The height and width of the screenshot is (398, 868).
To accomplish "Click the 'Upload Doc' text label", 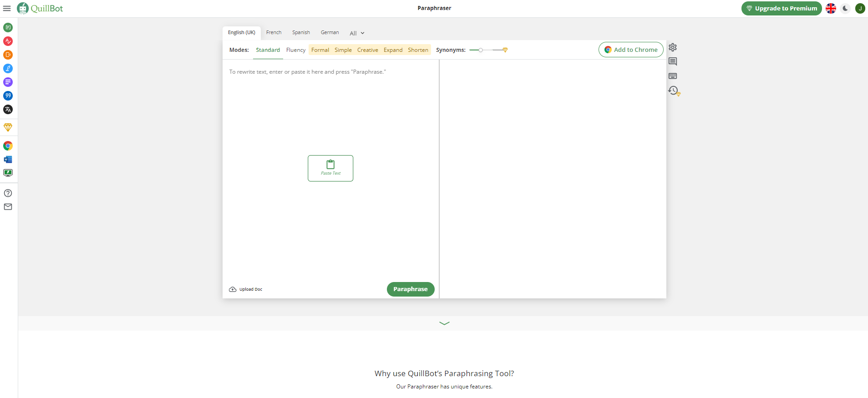I will (x=251, y=289).
